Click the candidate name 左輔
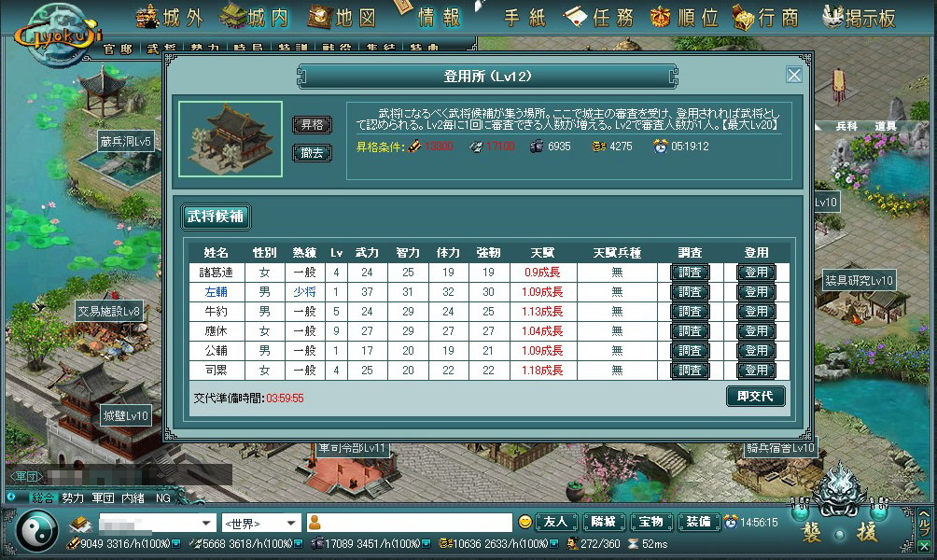 click(216, 292)
